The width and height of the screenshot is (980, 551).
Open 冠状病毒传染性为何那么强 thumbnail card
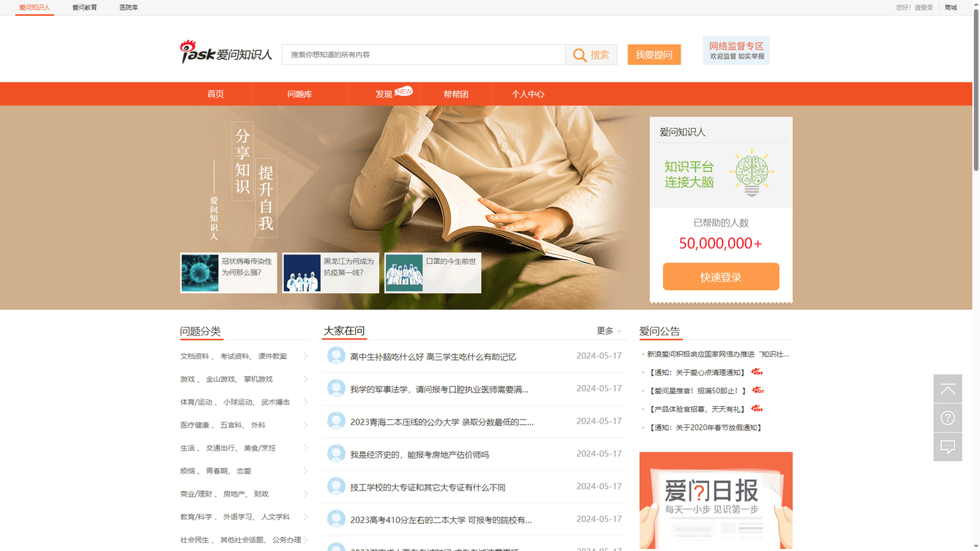pos(229,273)
